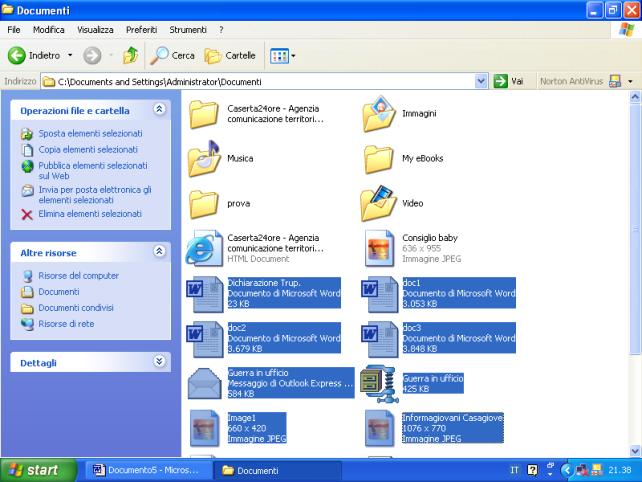Open the Windows start button

38,470
